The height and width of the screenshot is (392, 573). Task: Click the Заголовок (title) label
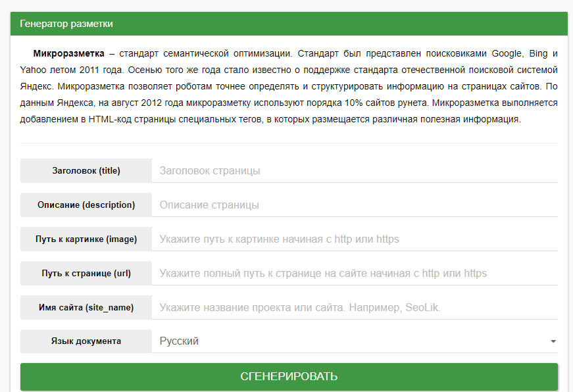coord(86,170)
